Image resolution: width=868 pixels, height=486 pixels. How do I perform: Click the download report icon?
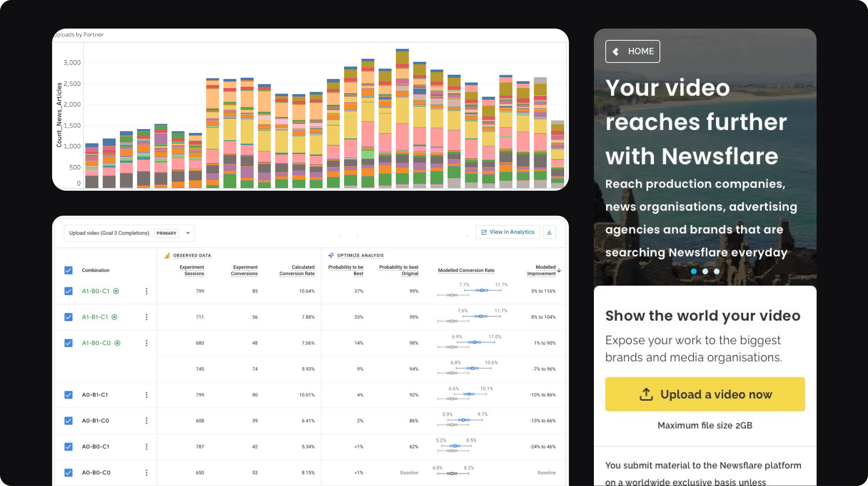pos(549,232)
